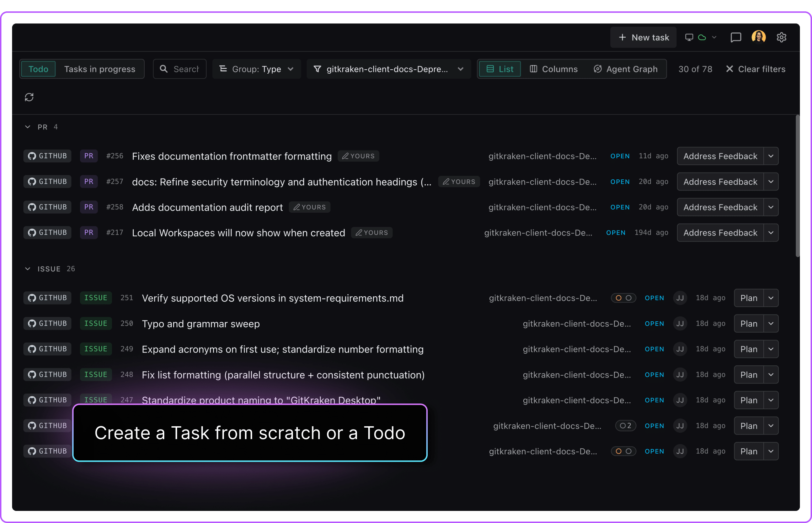This screenshot has height=523, width=812.
Task: Click GitHub badge on PR #256 row
Action: click(x=48, y=156)
